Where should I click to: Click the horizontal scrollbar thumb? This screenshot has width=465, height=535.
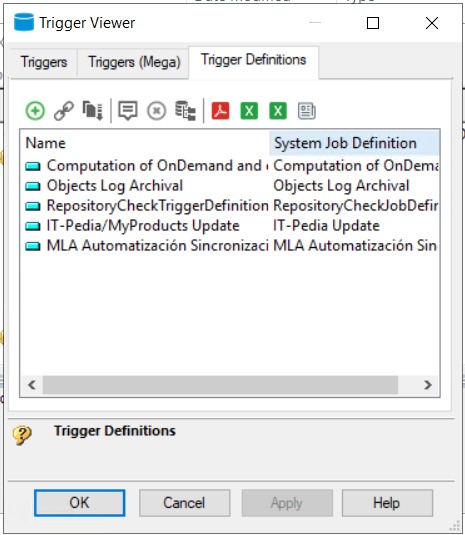click(x=220, y=385)
